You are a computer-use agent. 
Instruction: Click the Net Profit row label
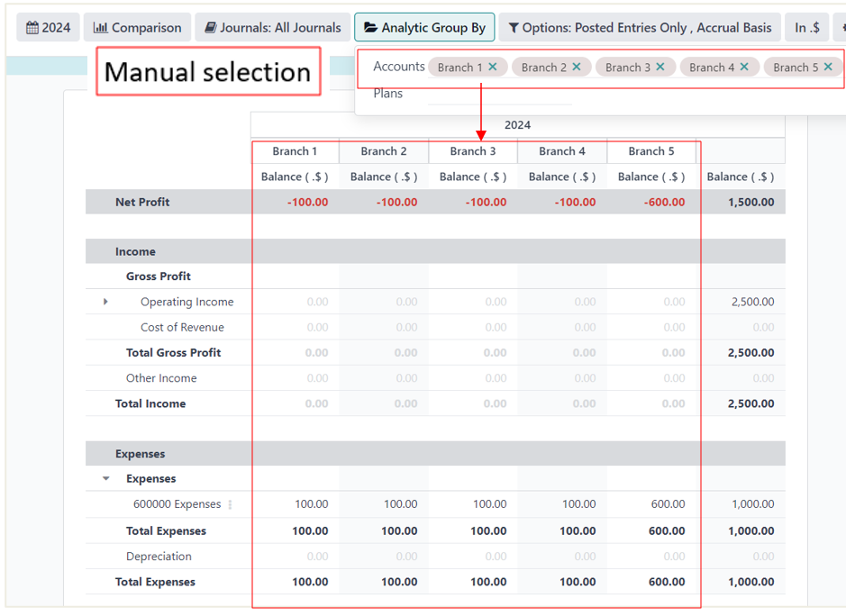pos(142,202)
